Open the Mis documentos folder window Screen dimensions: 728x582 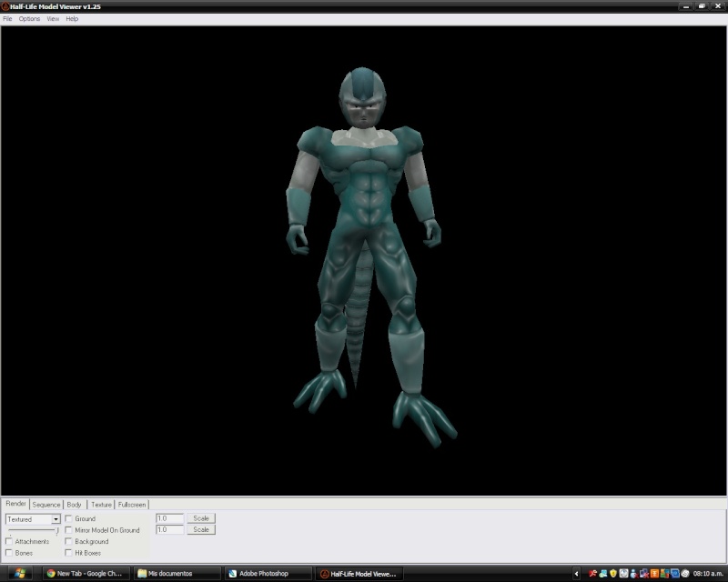[x=177, y=574]
